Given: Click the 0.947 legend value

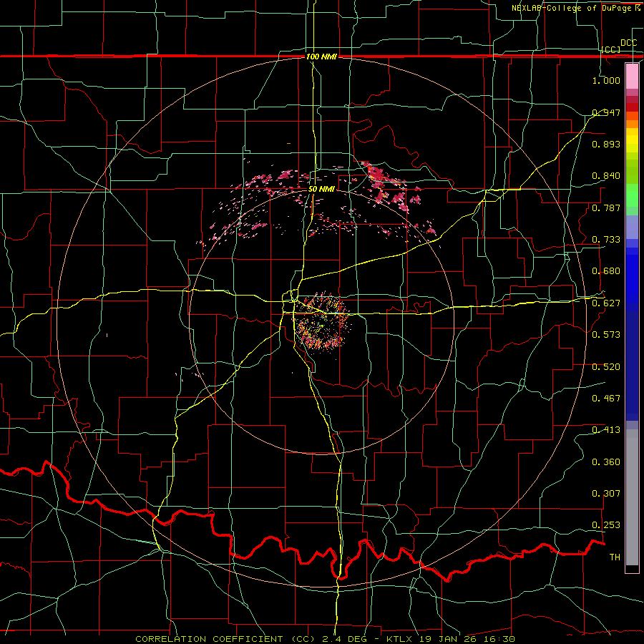Looking at the screenshot, I should 606,112.
